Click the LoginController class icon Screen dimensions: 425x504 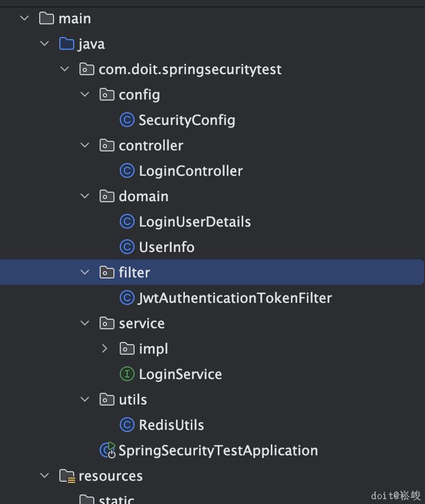[x=127, y=171]
